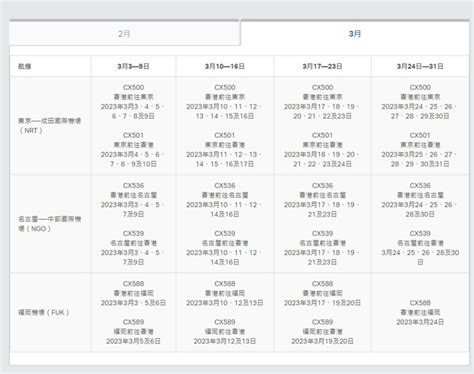This screenshot has width=474, height=374.
Task: Click CX500 in the 3月10—16日 column
Action: (225, 87)
